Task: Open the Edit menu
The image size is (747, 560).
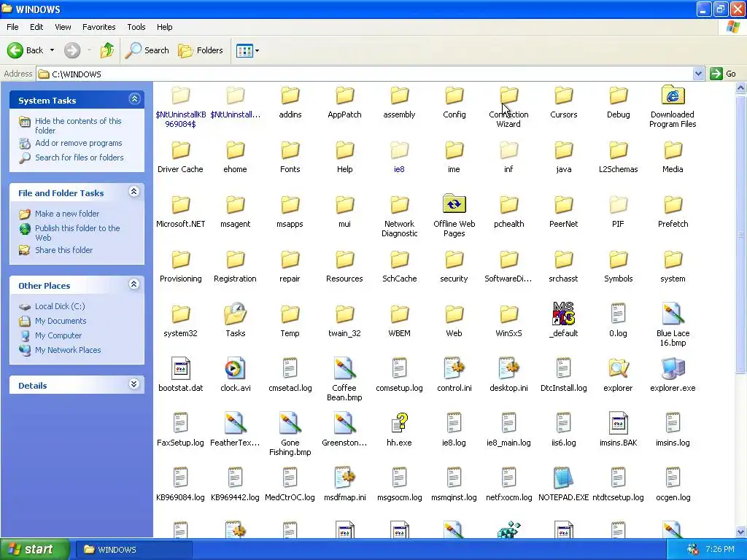Action: (x=36, y=27)
